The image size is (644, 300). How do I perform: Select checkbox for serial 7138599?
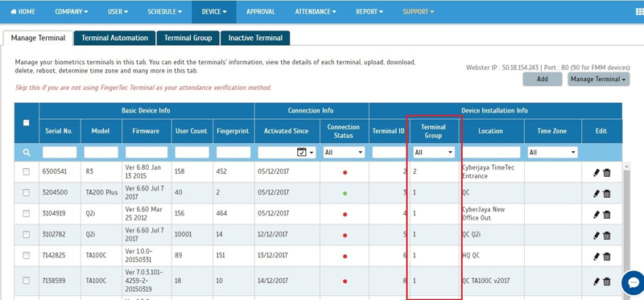point(27,281)
